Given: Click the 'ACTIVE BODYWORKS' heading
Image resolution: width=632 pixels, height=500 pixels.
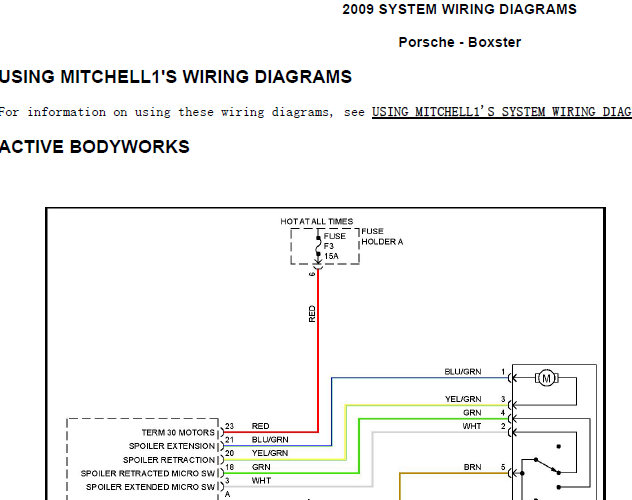Looking at the screenshot, I should [x=95, y=147].
